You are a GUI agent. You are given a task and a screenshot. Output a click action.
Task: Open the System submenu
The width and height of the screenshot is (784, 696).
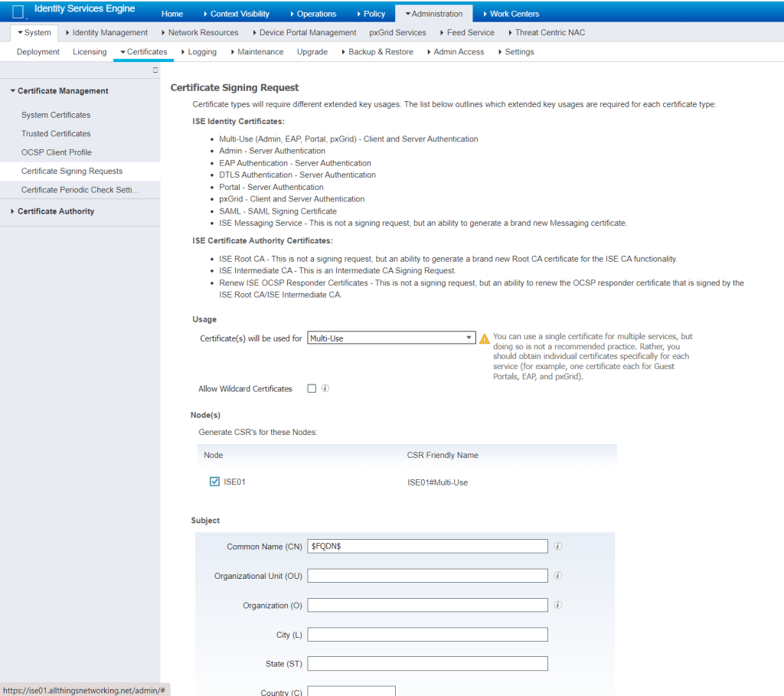tap(34, 32)
